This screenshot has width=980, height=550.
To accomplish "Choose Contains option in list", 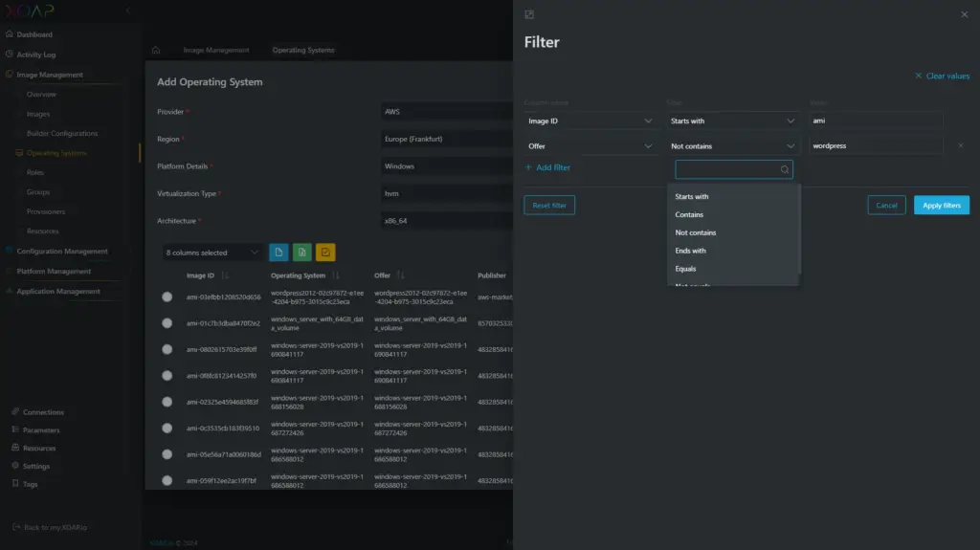I will (733, 214).
